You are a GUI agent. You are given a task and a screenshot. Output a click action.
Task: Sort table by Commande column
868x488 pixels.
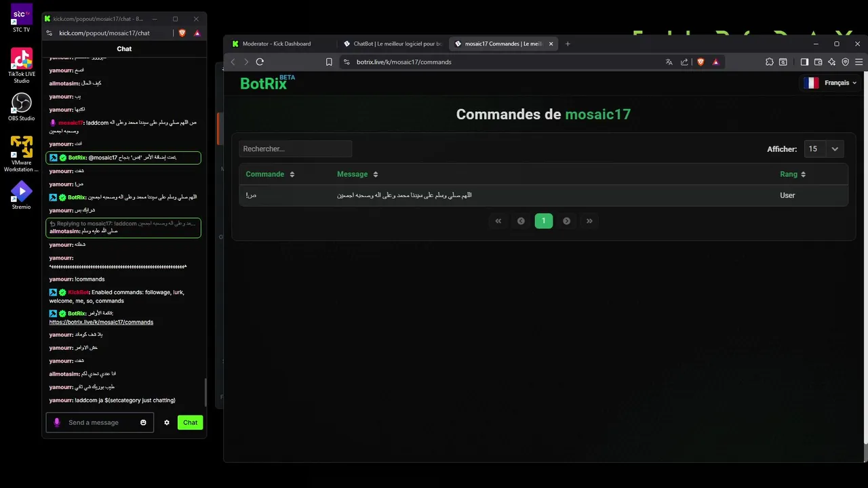[270, 174]
